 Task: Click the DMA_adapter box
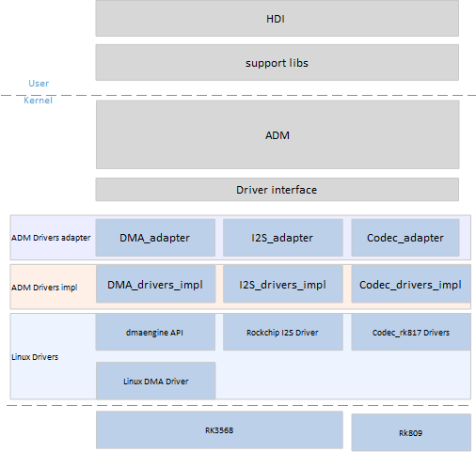click(155, 238)
